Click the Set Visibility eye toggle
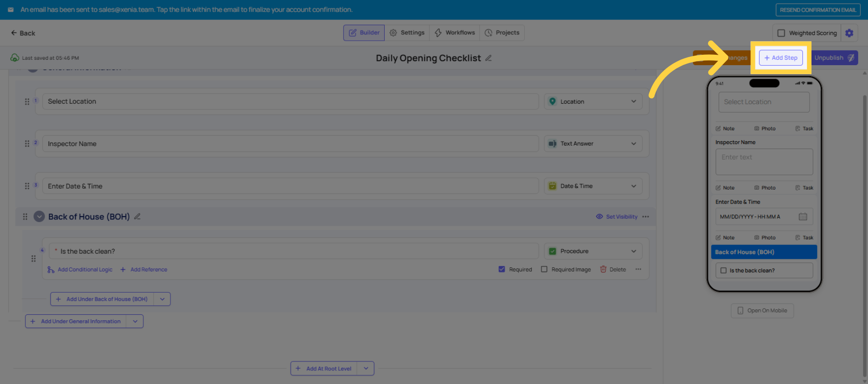This screenshot has height=384, width=868. [x=599, y=217]
